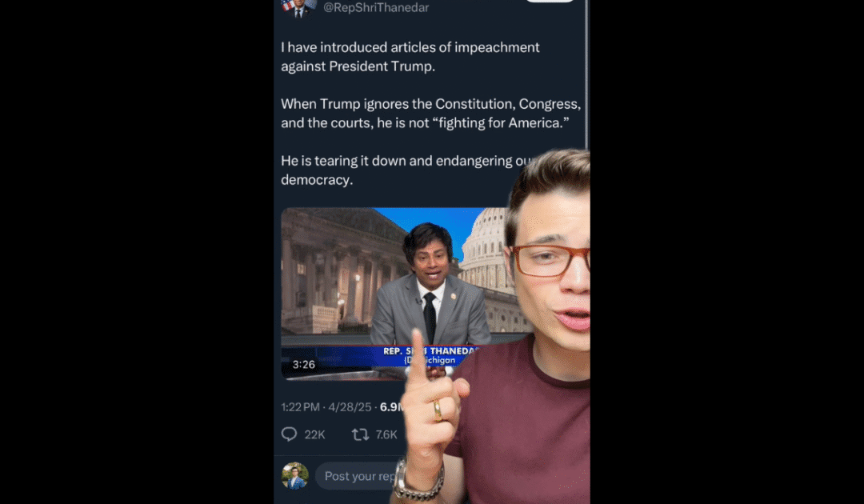Click the 1:22 PM timestamp
864x504 pixels.
tap(300, 407)
